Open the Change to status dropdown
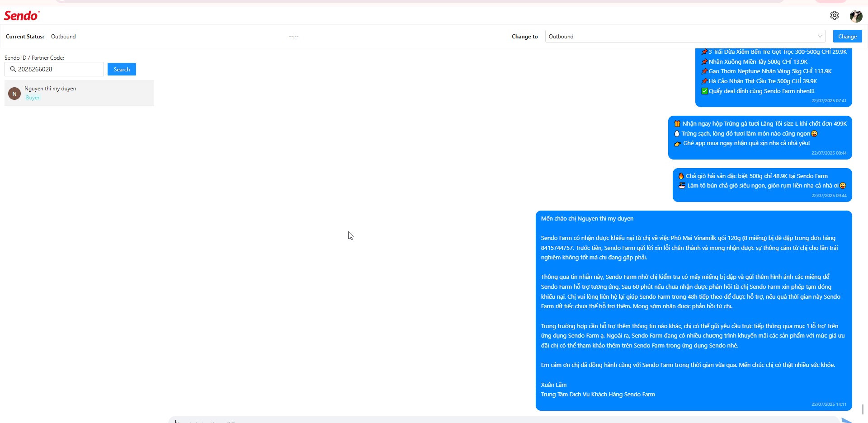Image resolution: width=868 pixels, height=423 pixels. tap(685, 36)
